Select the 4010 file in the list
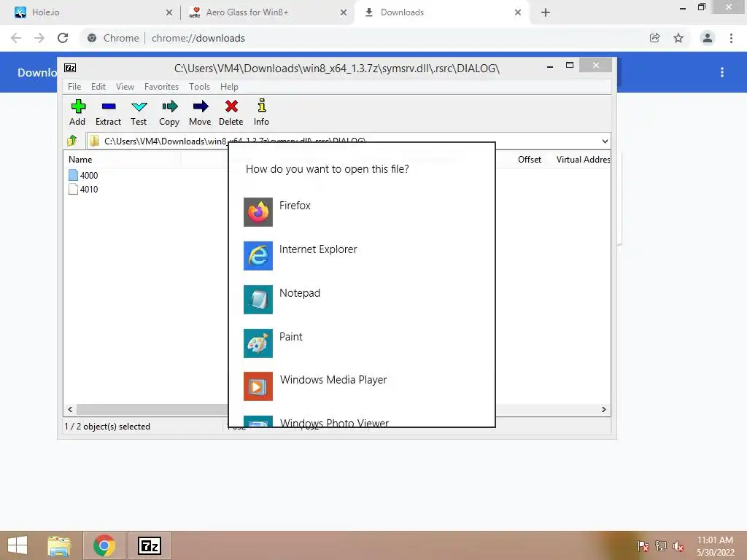 tap(83, 189)
